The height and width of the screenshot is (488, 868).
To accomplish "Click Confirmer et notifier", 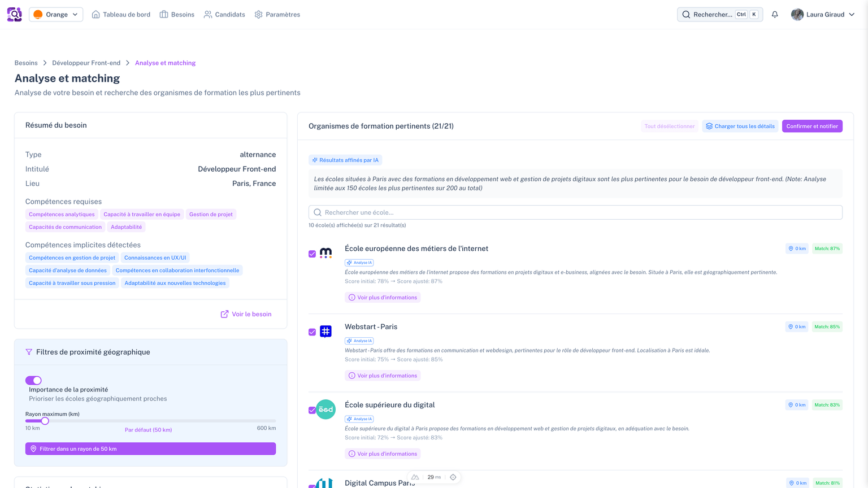I will (x=812, y=126).
